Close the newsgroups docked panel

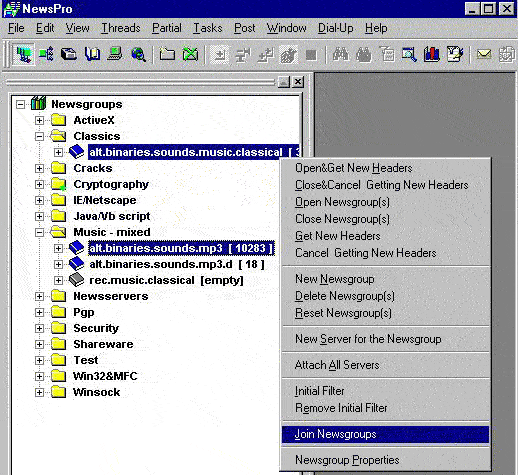[x=298, y=82]
